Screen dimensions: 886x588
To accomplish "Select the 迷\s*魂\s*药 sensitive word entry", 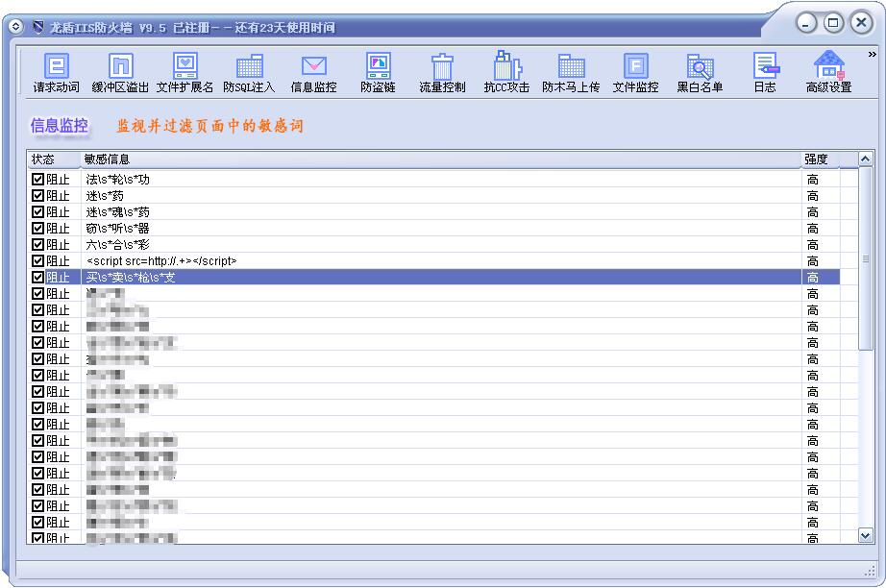I will tap(117, 212).
